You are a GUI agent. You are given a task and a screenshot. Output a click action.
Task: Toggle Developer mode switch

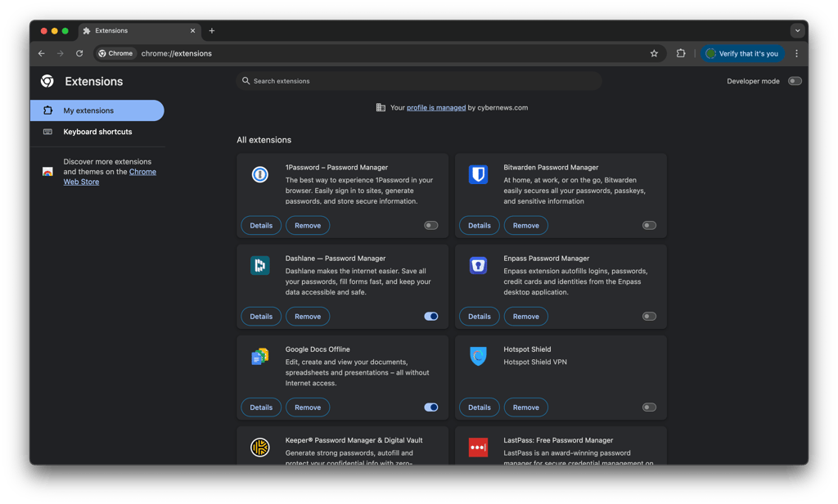coord(795,81)
